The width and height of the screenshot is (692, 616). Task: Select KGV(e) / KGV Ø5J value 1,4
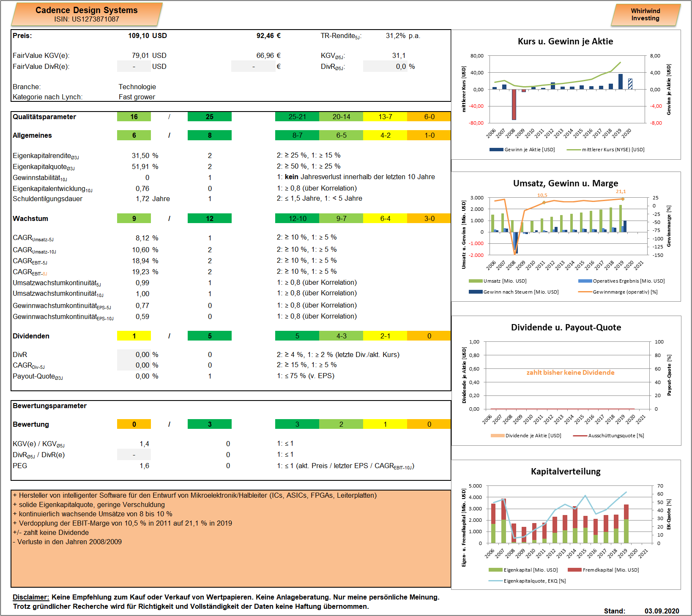pyautogui.click(x=144, y=444)
